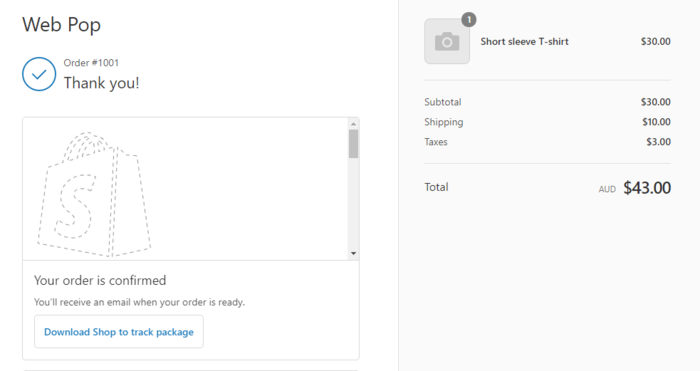Viewport: 700px width, 371px height.
Task: Click the AUD currency label
Action: 607,189
